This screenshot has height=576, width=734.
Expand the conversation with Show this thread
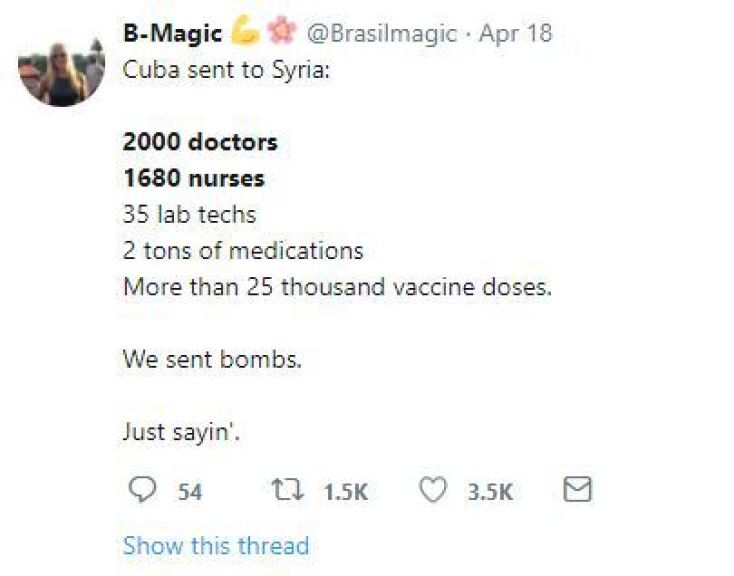[x=215, y=546]
